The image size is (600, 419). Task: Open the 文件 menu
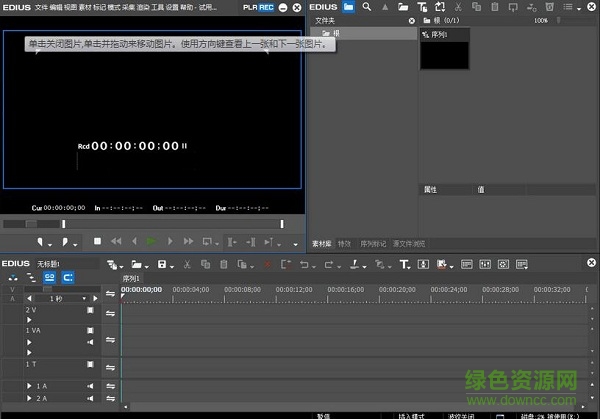[41, 7]
